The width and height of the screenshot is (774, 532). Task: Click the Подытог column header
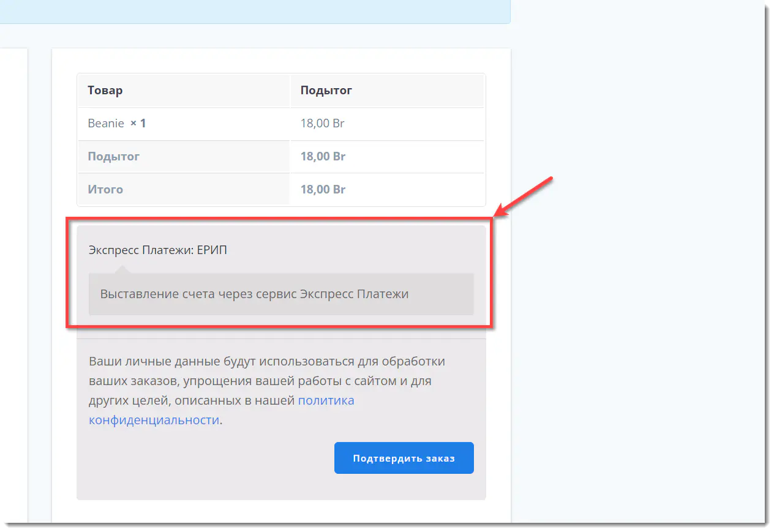click(x=326, y=91)
